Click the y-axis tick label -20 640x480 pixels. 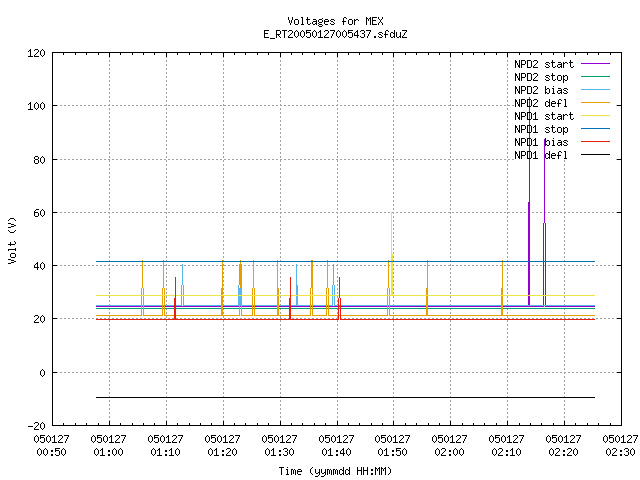pos(37,426)
